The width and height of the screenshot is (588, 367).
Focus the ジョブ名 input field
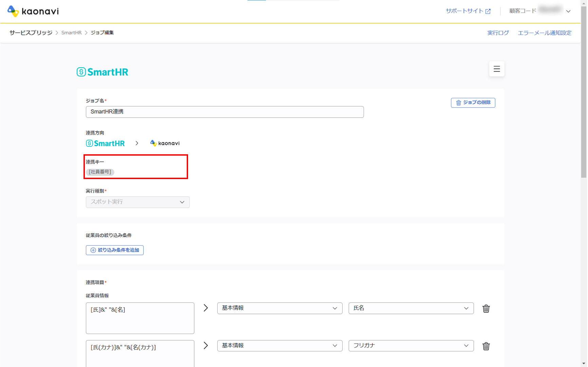pyautogui.click(x=225, y=112)
